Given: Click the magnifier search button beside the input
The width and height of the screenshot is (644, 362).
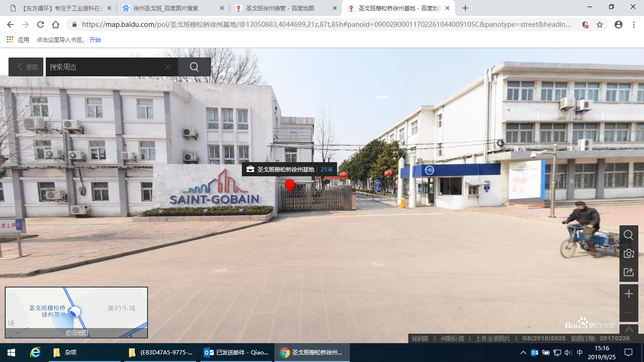Looking at the screenshot, I should click(x=194, y=67).
